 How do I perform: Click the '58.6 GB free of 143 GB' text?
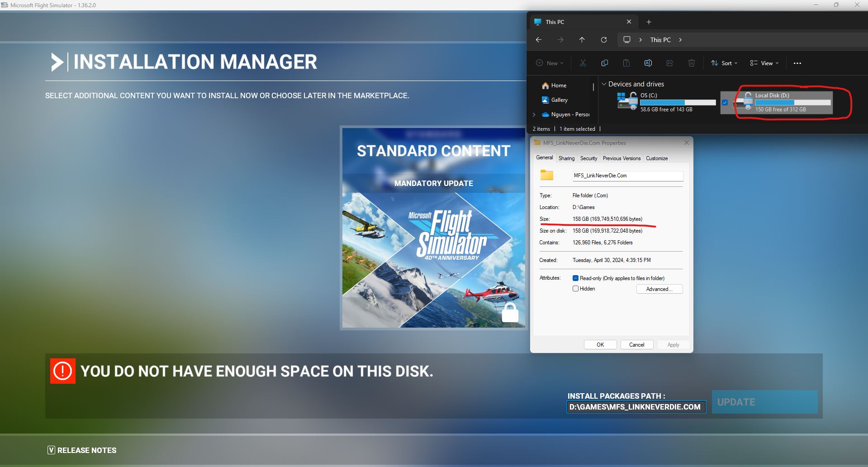(x=666, y=110)
